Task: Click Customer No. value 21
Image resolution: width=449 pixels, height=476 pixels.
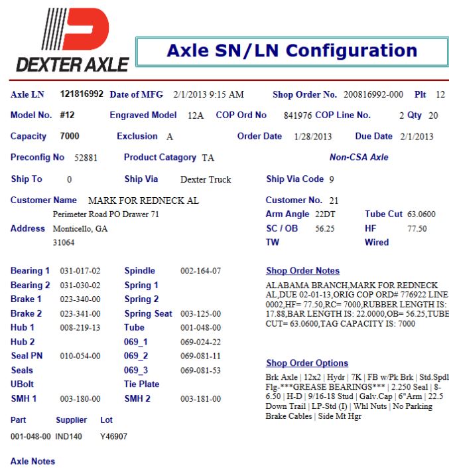Action: point(334,200)
